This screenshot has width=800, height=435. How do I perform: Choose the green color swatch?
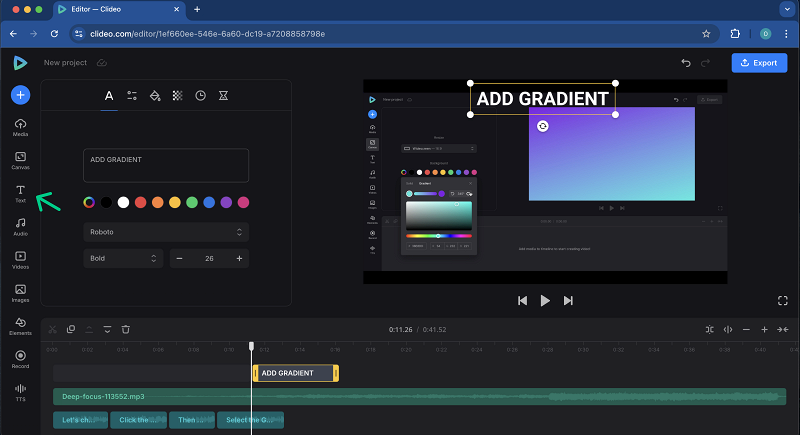192,202
